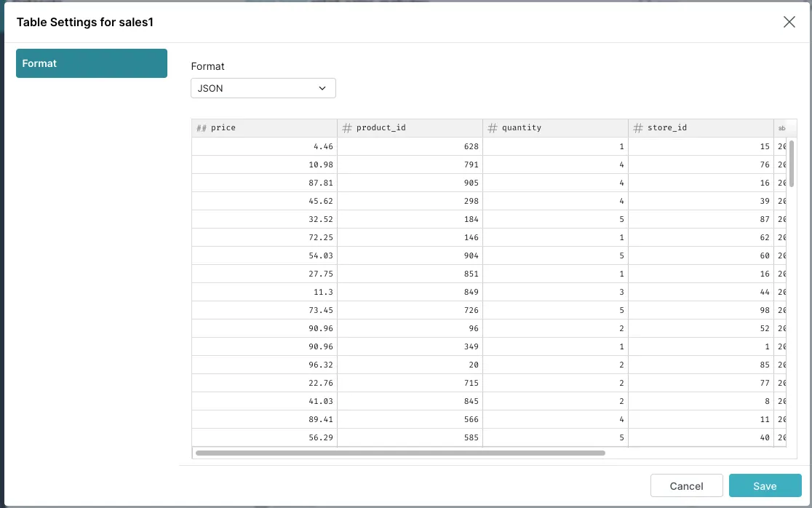Viewport: 812px width, 508px height.
Task: Click the horizontal scrollbar below the data preview
Action: [399, 453]
